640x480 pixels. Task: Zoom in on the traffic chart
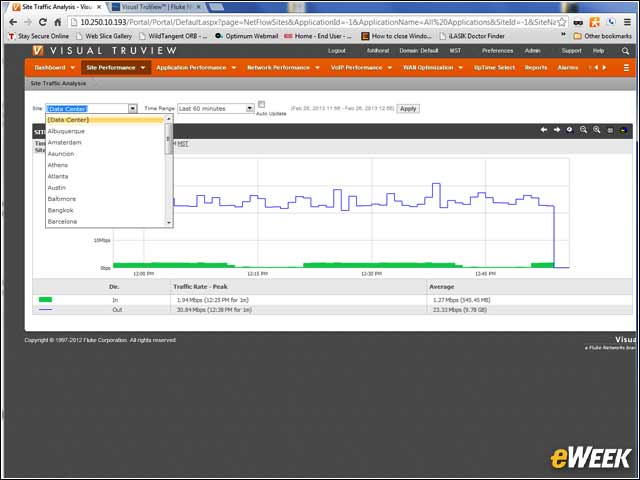coord(597,130)
